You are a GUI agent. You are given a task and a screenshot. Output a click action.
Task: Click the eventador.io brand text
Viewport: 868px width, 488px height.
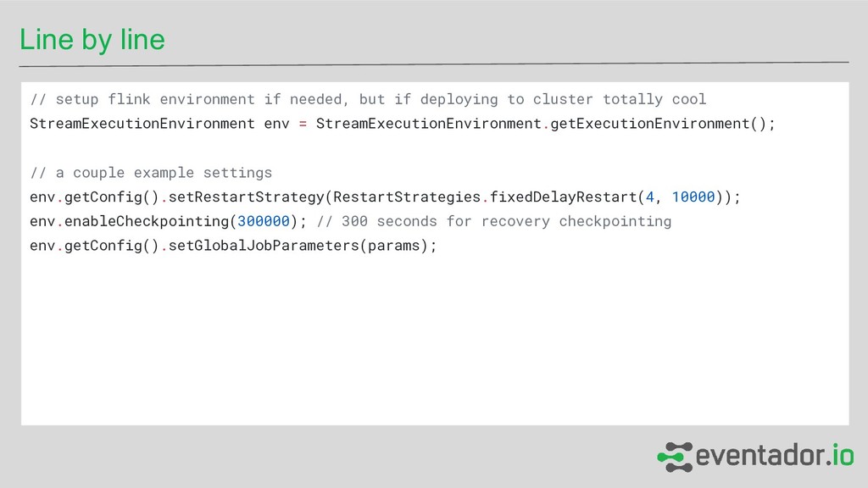[774, 456]
